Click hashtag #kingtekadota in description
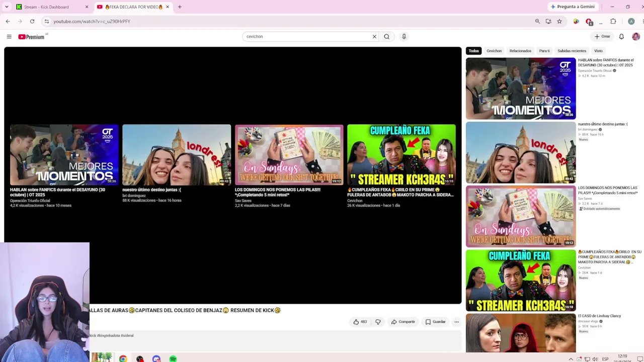 (x=109, y=335)
